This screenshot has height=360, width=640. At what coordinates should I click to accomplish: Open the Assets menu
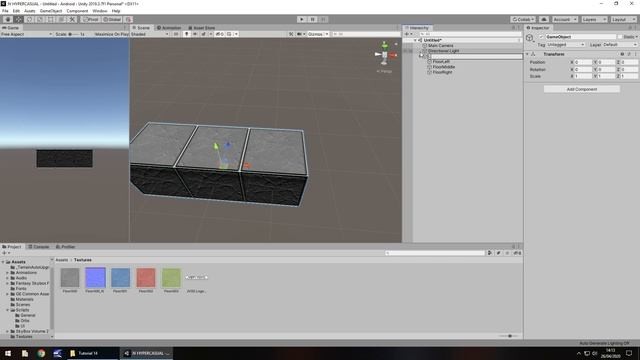point(29,11)
